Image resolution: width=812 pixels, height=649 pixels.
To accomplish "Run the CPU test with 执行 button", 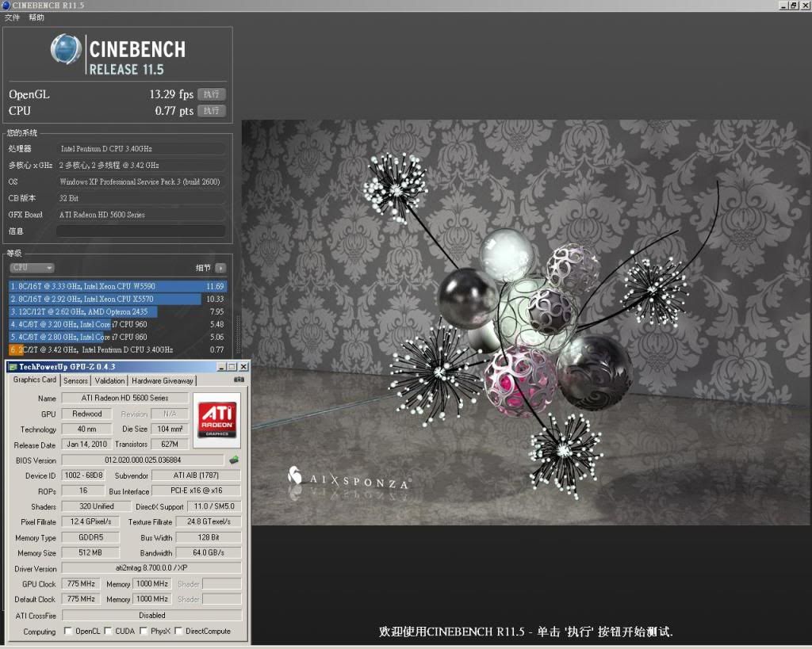I will pyautogui.click(x=211, y=111).
